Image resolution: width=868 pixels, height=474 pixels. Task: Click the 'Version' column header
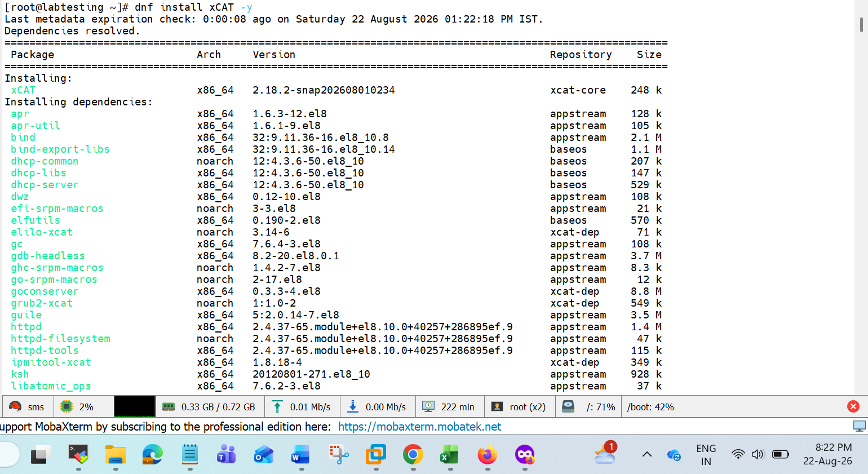coord(274,55)
